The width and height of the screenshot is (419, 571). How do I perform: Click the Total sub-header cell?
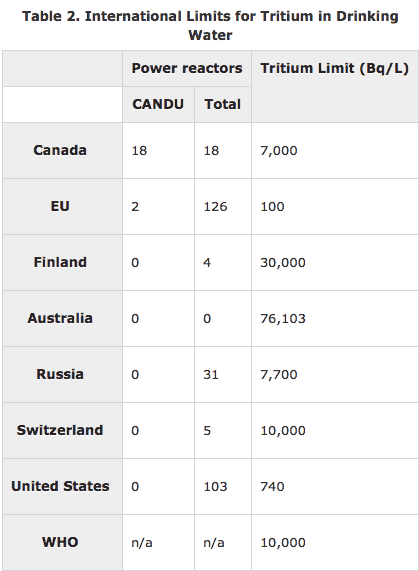tap(222, 105)
